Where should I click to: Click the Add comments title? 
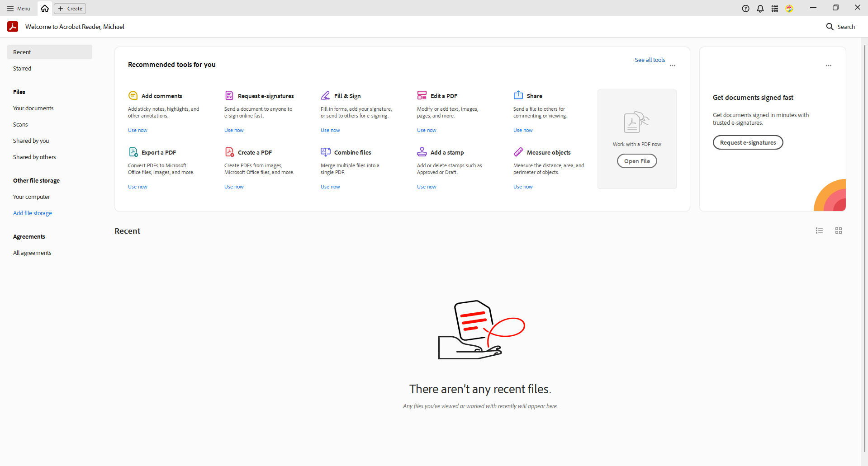click(161, 96)
